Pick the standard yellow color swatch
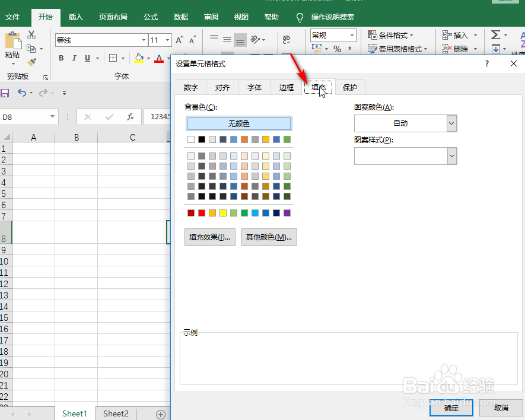Viewport: 525px width, 420px height. (223, 213)
